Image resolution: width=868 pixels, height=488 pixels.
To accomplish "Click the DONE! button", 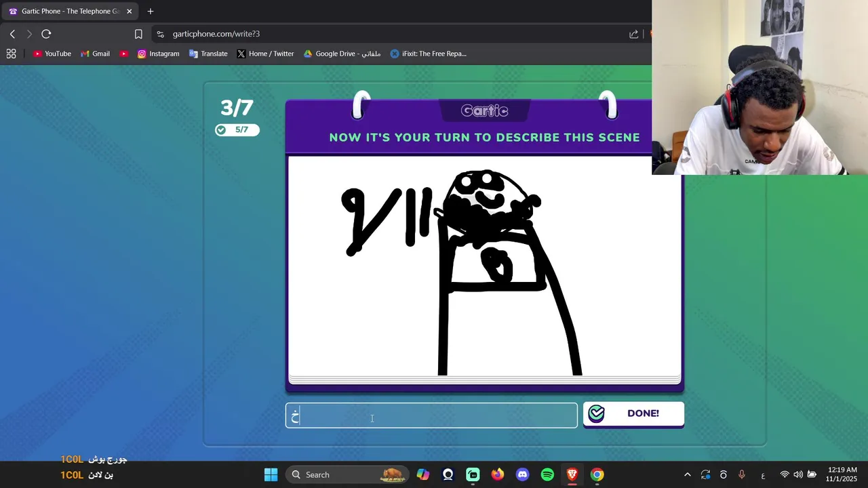I will coord(633,413).
